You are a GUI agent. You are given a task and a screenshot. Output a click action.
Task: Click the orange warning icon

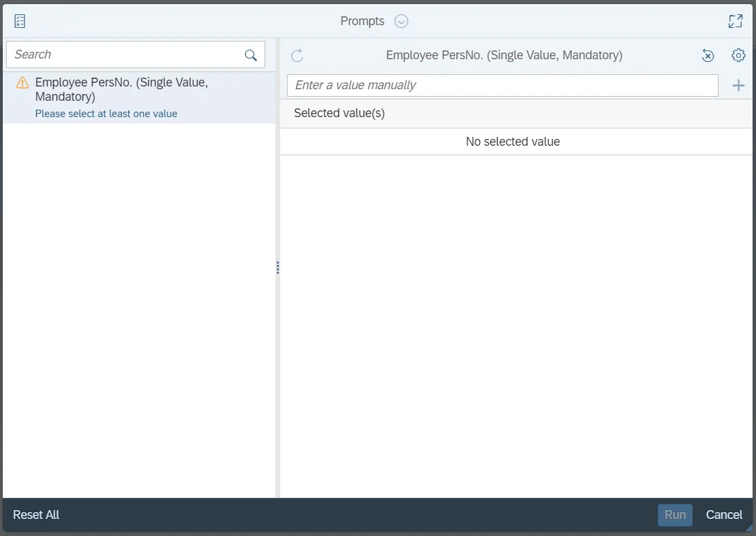(22, 83)
